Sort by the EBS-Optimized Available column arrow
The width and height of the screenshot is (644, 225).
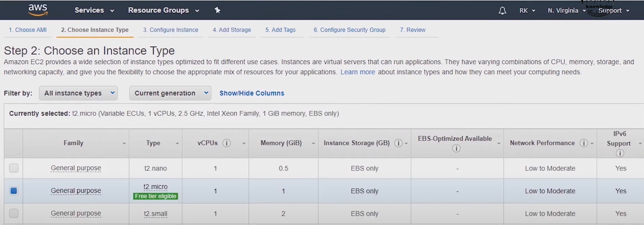click(x=499, y=144)
